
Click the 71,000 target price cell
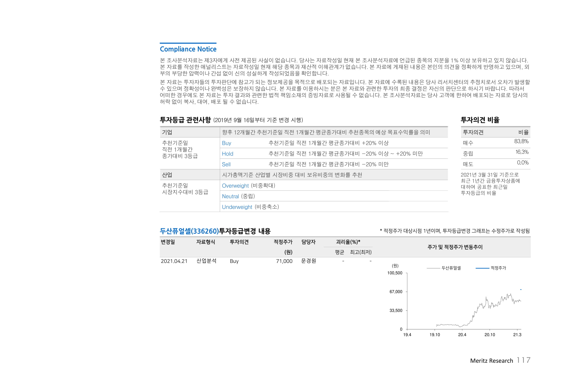point(284,261)
